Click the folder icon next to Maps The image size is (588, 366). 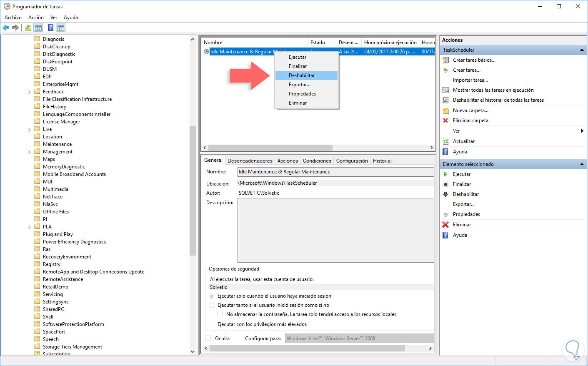tap(37, 159)
